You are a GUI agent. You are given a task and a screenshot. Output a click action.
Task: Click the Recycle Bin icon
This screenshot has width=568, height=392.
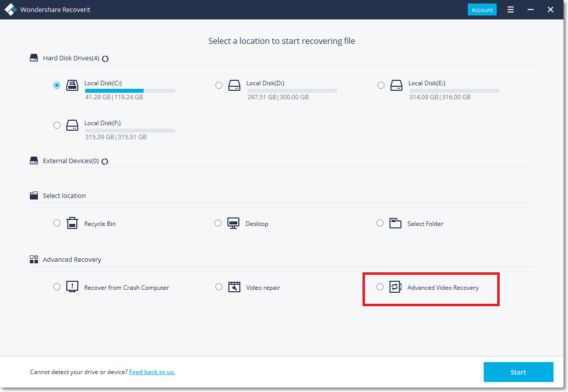(x=72, y=223)
